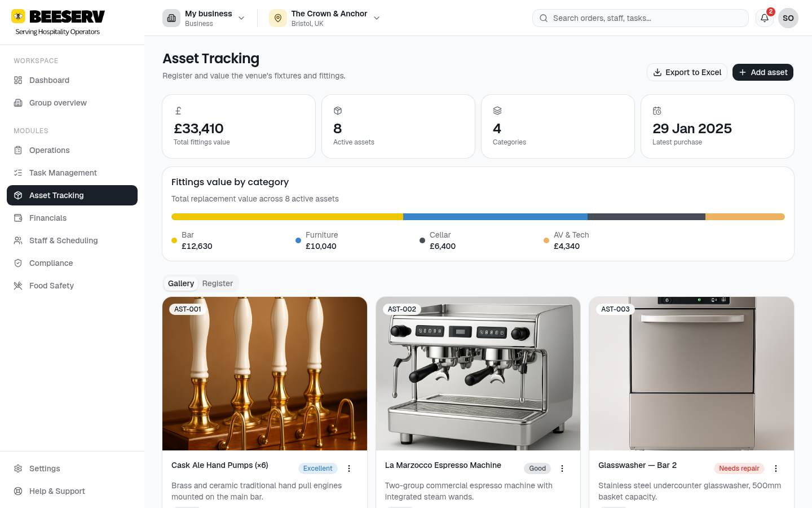The image size is (812, 508).
Task: Click the search magnifier icon
Action: coord(544,18)
